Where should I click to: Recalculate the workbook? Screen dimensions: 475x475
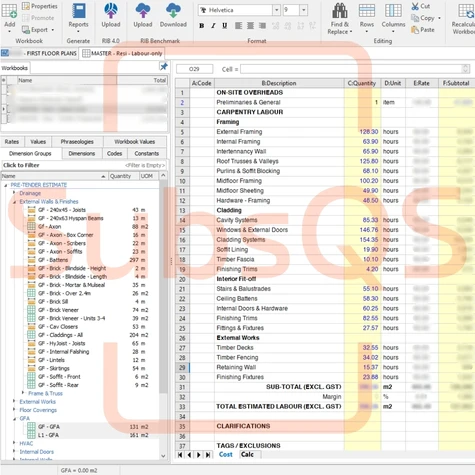pos(465,18)
